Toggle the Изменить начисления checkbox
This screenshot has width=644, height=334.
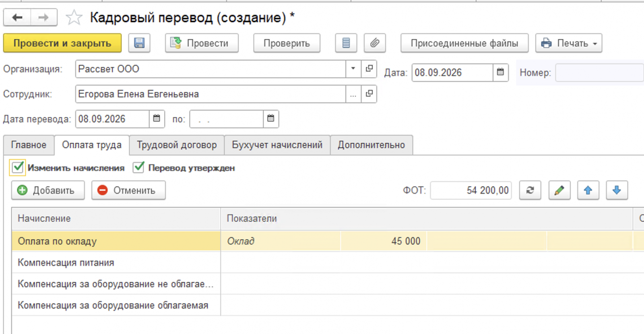(x=18, y=167)
